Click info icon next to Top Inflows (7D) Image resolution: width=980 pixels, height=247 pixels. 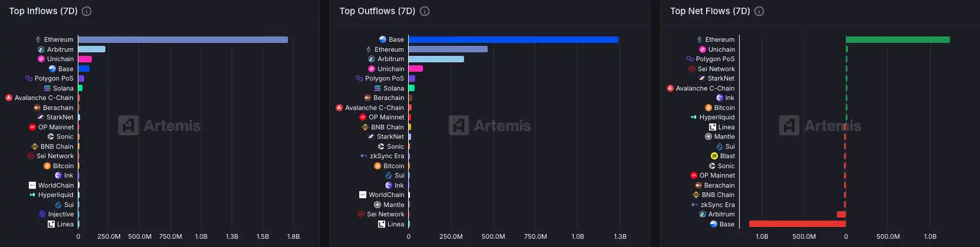(x=87, y=11)
